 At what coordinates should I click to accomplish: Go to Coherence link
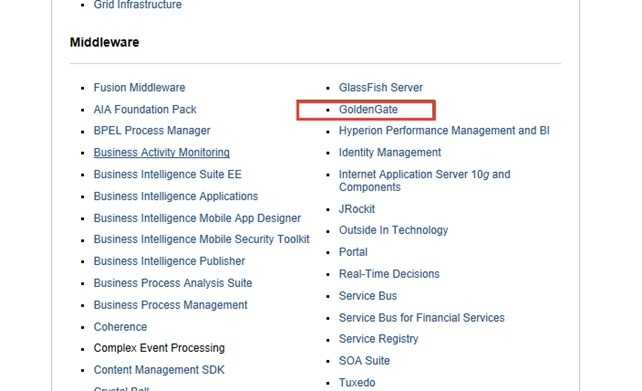(x=120, y=327)
